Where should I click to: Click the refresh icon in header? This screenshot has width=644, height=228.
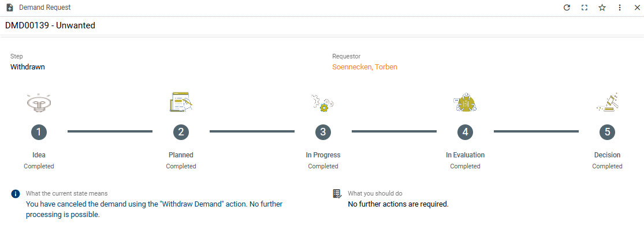(567, 8)
